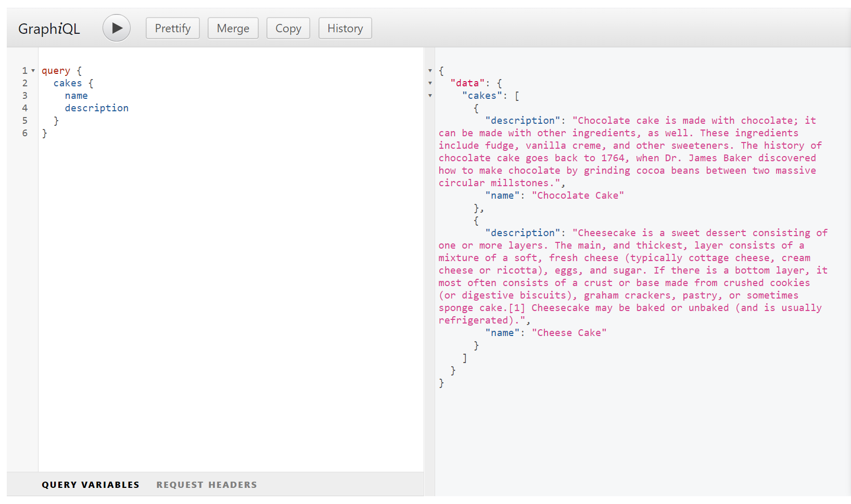Copy the query using the Copy button
The image size is (851, 504).
pyautogui.click(x=288, y=28)
